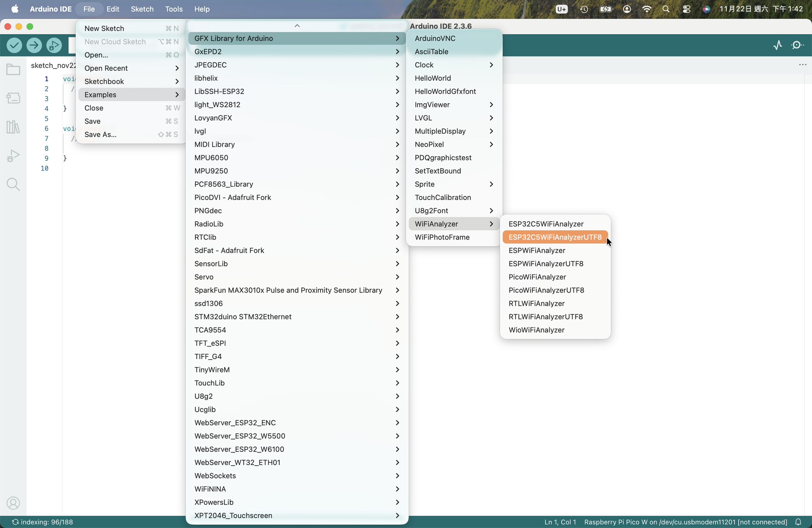The width and height of the screenshot is (812, 528).
Task: Open the Search magnifier in the sidebar
Action: pos(13,184)
